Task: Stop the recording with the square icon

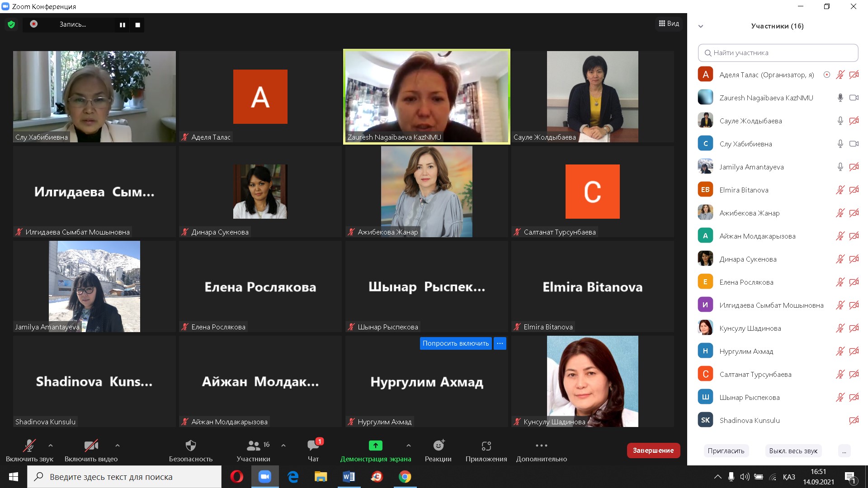Action: click(x=137, y=25)
